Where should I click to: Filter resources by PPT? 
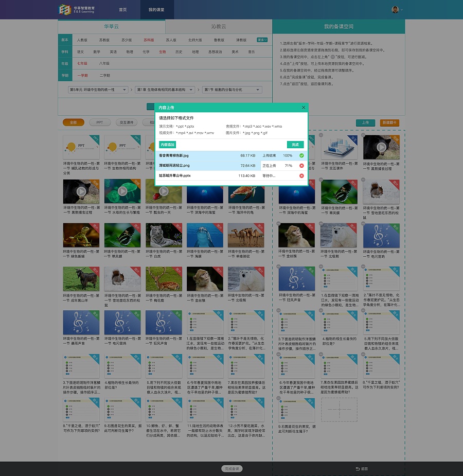[99, 122]
